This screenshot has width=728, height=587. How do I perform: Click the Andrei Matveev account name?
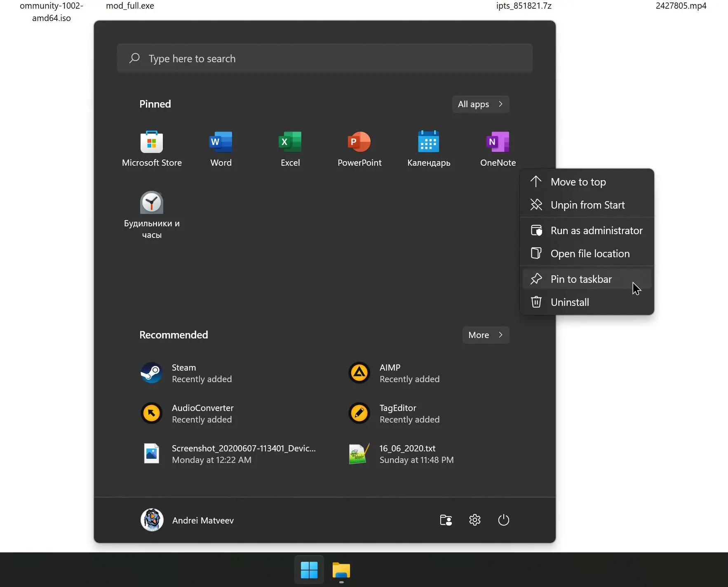(x=203, y=521)
